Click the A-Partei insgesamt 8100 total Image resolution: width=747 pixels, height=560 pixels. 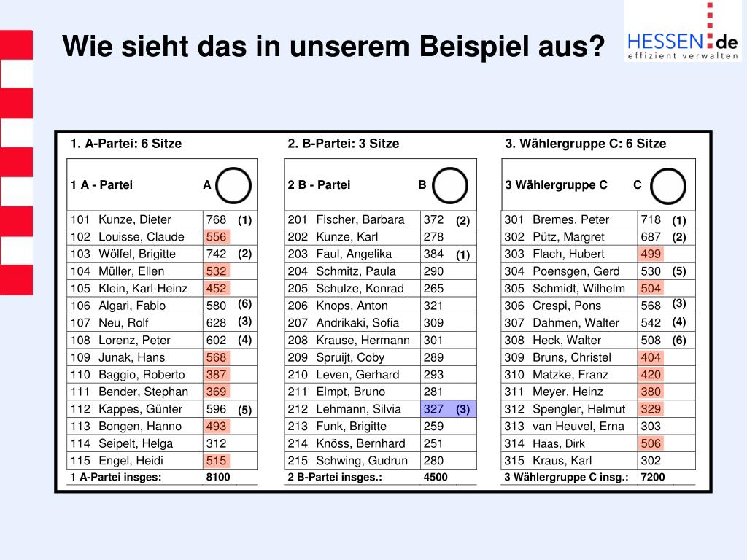[x=217, y=478]
